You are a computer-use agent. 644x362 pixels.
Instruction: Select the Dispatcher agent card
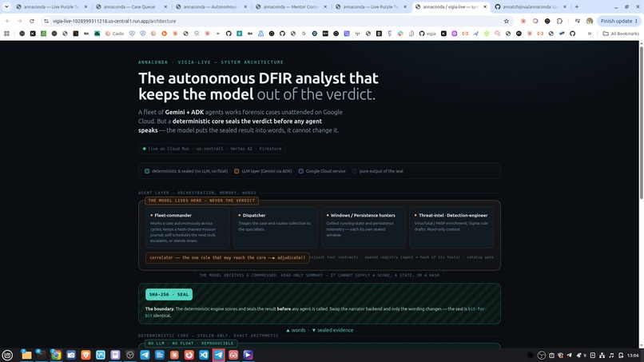click(x=275, y=227)
